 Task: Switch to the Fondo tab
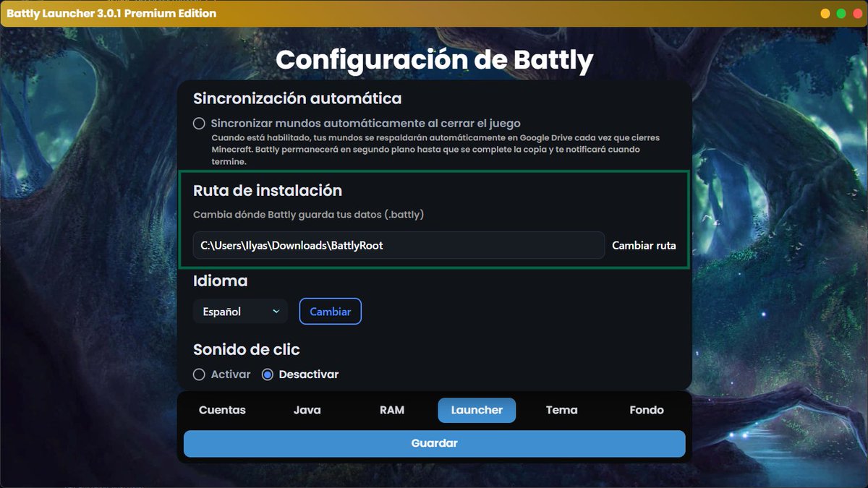tap(647, 410)
